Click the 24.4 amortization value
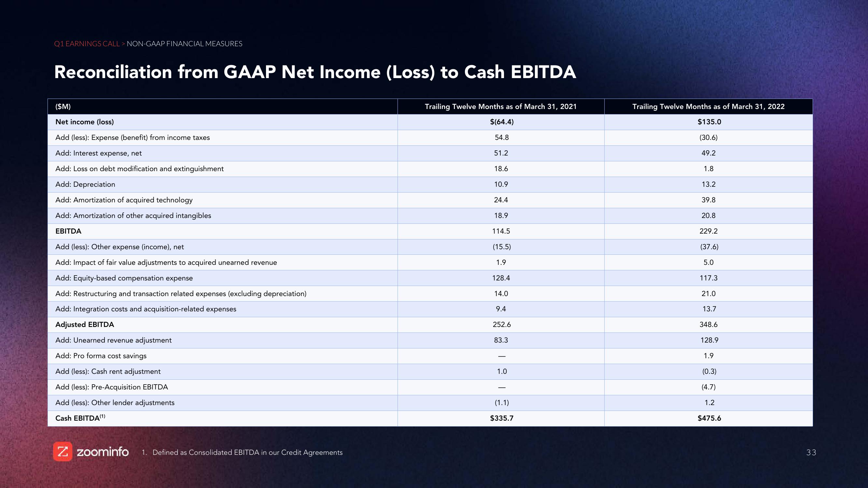The width and height of the screenshot is (868, 488). 501,200
